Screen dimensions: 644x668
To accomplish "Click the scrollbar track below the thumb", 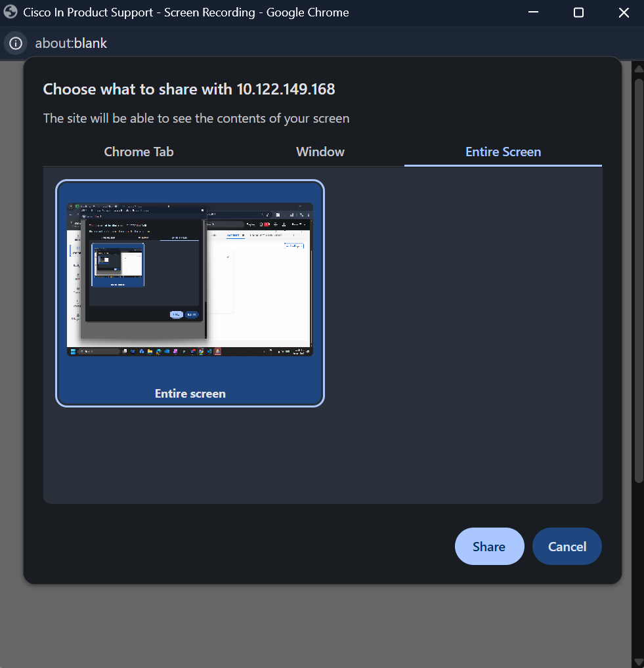I will point(637,571).
